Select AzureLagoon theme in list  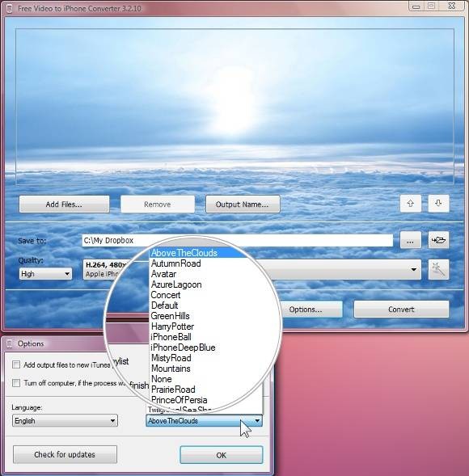pyautogui.click(x=176, y=284)
